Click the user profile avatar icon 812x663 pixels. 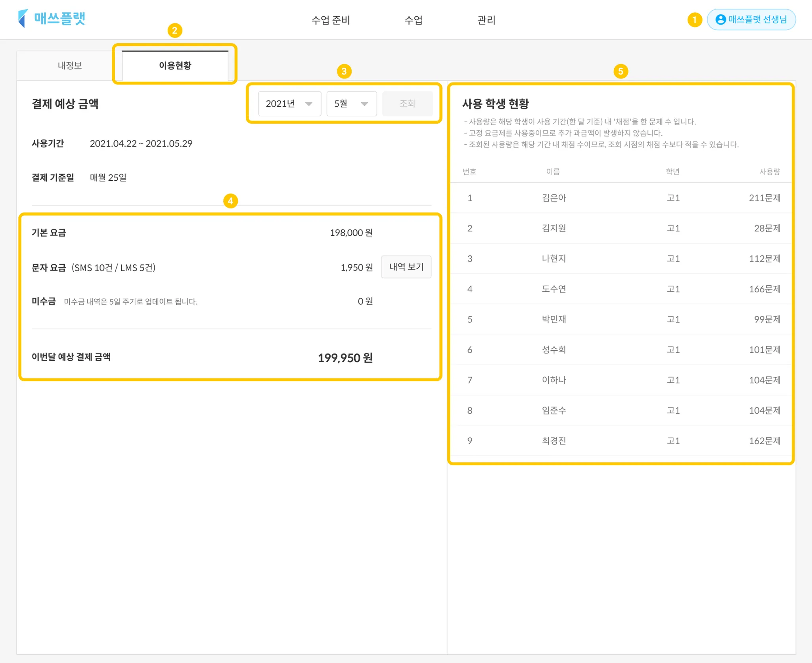(720, 19)
